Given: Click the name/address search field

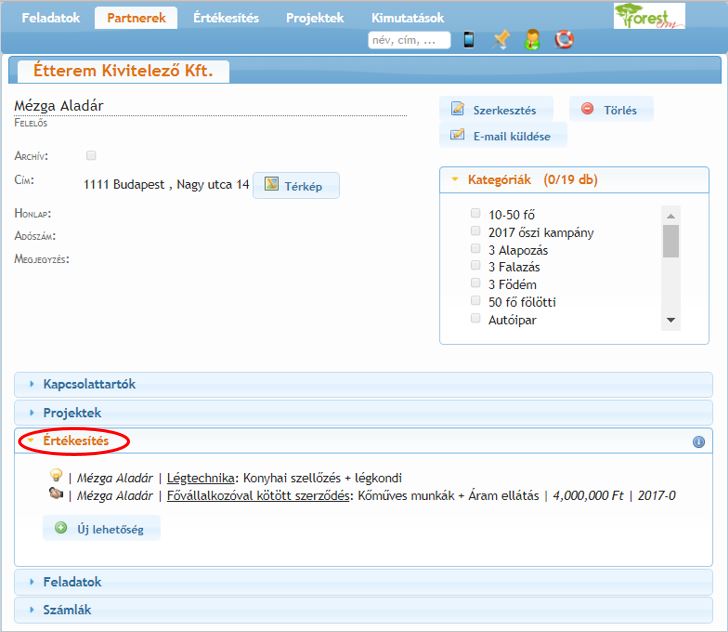Looking at the screenshot, I should tap(409, 41).
